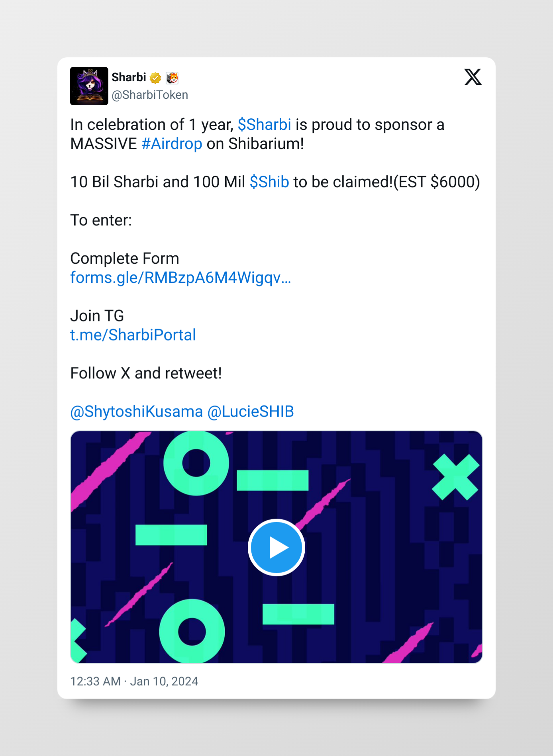Open the $Sharbi cashtag link
553x756 pixels.
[x=265, y=125]
